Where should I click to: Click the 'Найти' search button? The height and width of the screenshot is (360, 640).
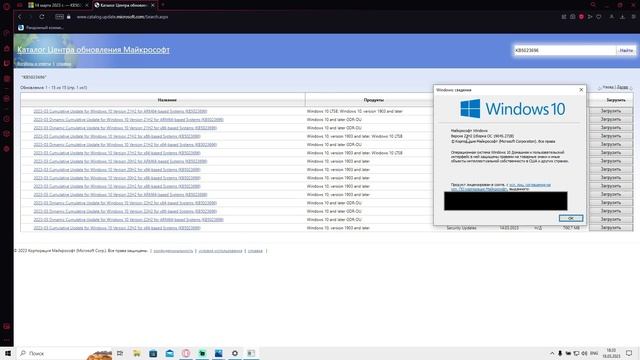tap(626, 51)
